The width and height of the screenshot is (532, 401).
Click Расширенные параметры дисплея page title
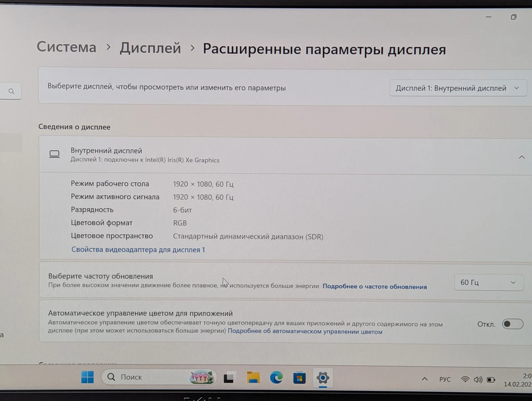(324, 49)
